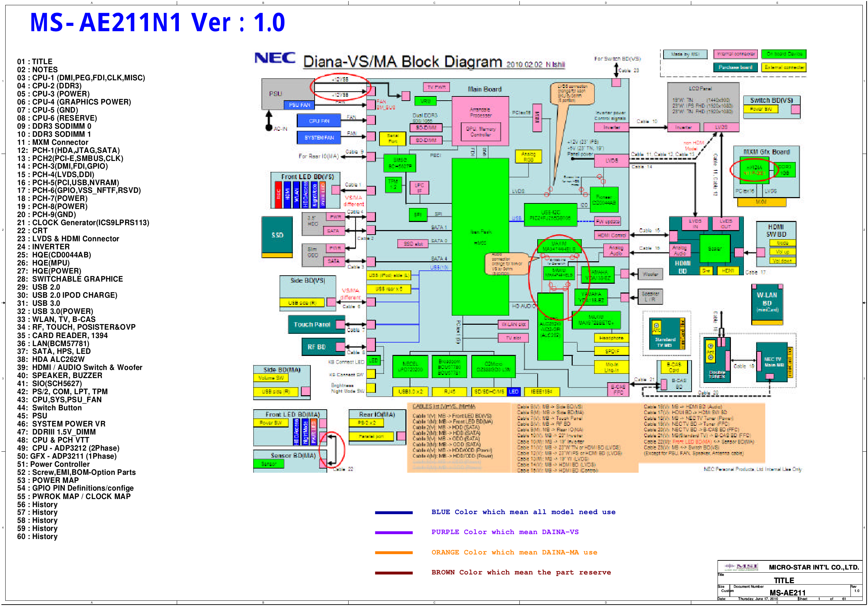
Task: Click the brown reserve-part legend line
Action: (393, 573)
